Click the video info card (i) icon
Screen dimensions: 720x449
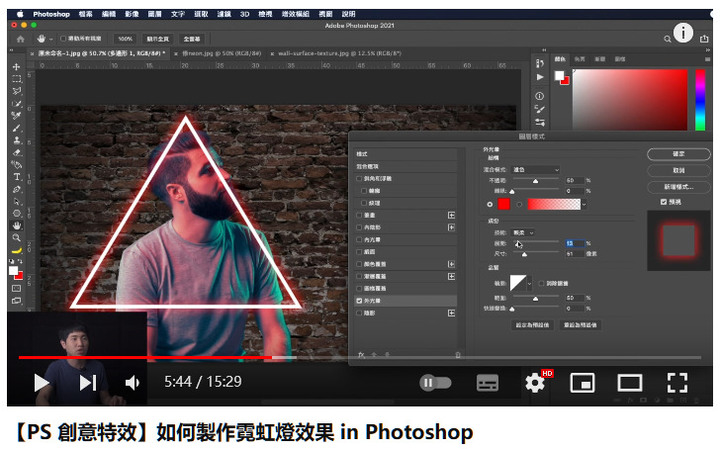point(683,33)
